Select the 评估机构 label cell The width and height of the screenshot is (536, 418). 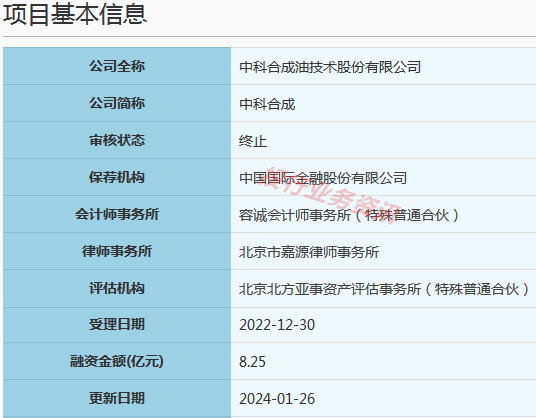pos(117,288)
